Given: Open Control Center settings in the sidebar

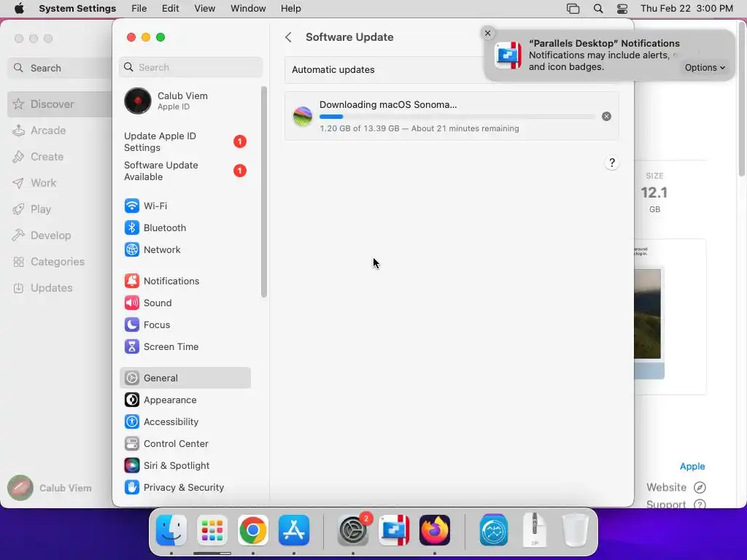Looking at the screenshot, I should [185, 444].
